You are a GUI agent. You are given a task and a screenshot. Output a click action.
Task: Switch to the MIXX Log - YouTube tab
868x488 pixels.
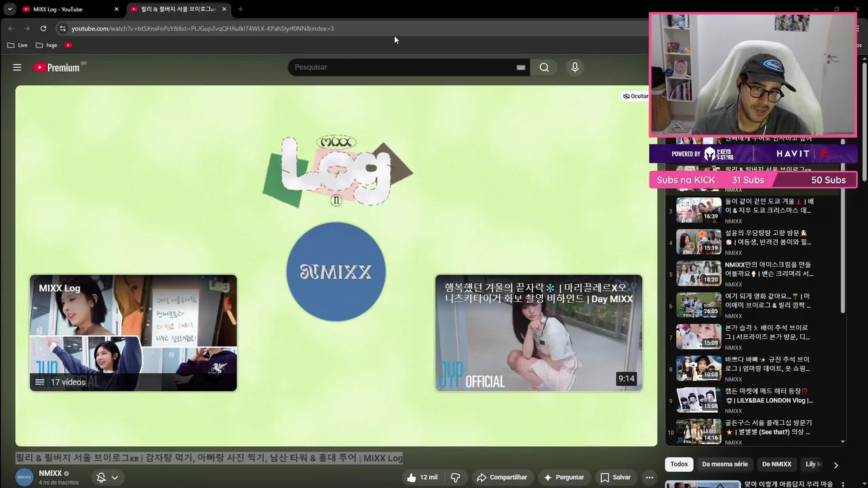tap(64, 9)
